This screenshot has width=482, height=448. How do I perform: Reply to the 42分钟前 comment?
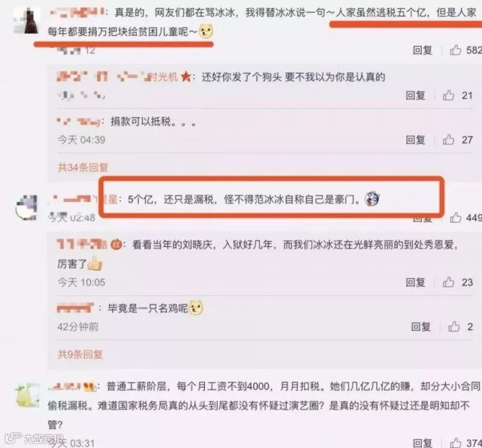click(x=421, y=327)
